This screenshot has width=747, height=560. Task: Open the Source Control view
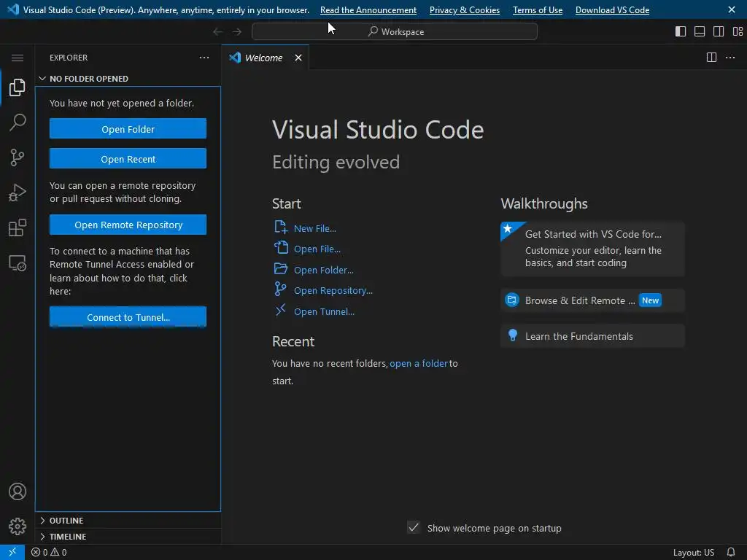coord(18,157)
